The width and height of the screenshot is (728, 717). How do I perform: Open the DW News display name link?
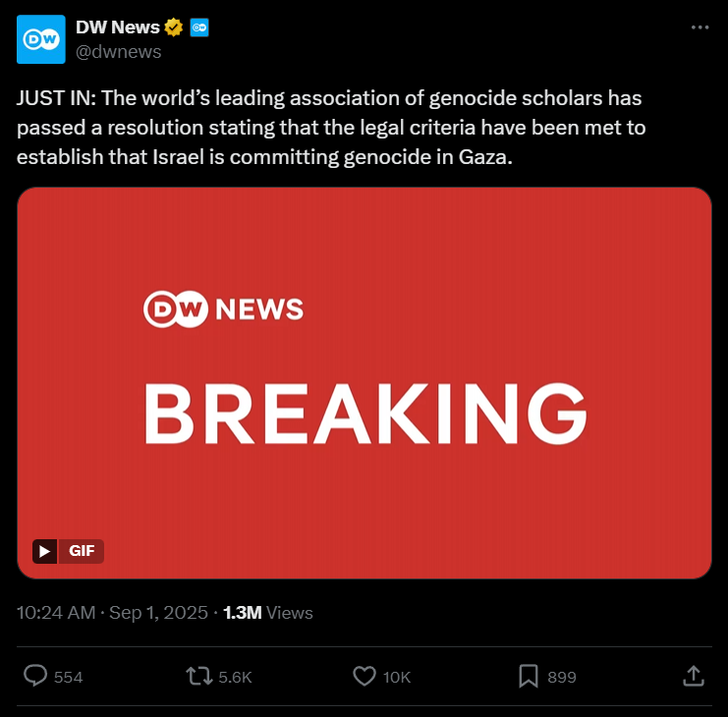(x=118, y=28)
